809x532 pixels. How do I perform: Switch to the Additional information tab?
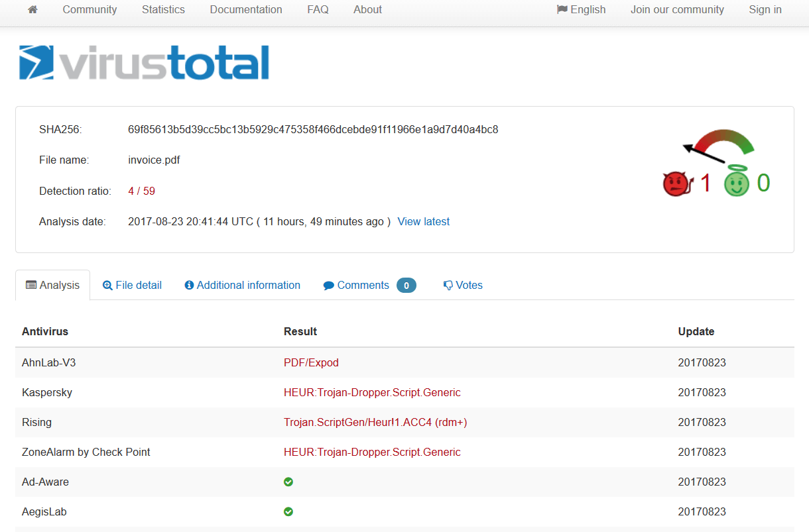click(x=242, y=286)
